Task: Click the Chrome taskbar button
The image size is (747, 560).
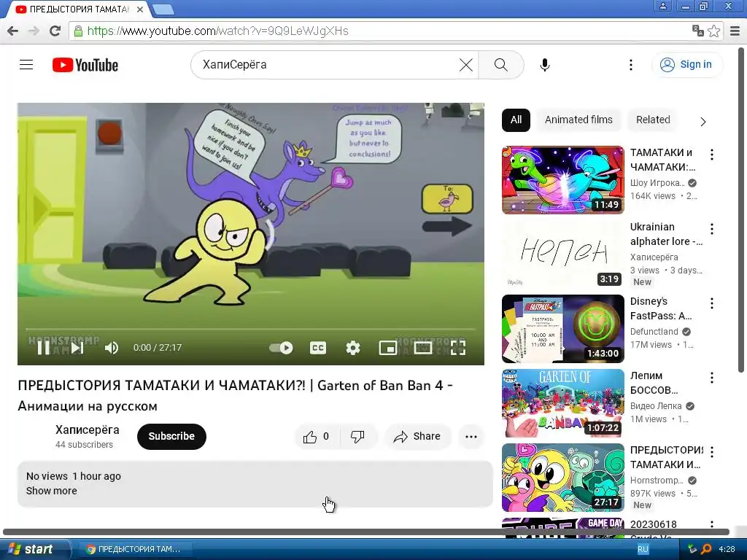Action: click(133, 549)
